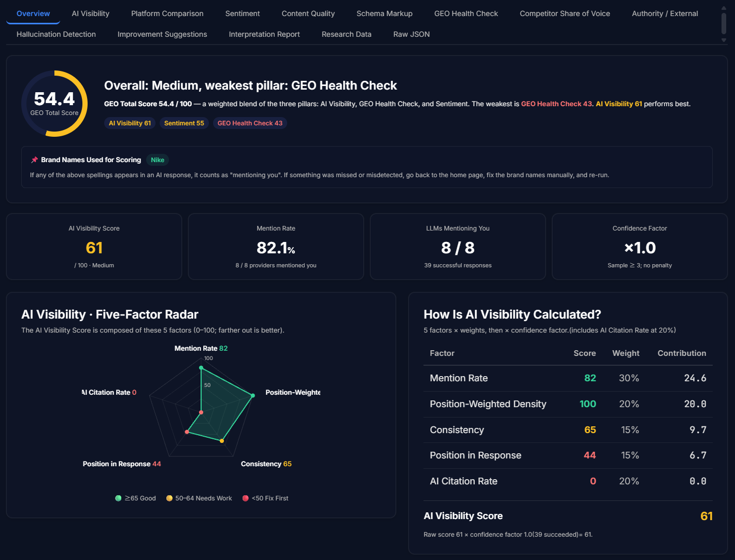Click the Position-Weighted Density score 100
735x560 pixels.
tap(588, 404)
